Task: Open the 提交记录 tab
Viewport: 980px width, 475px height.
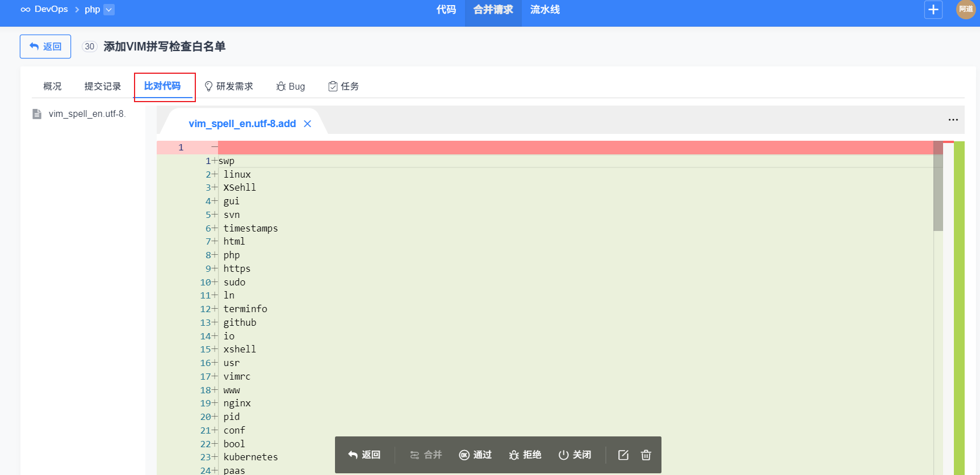Action: (103, 86)
